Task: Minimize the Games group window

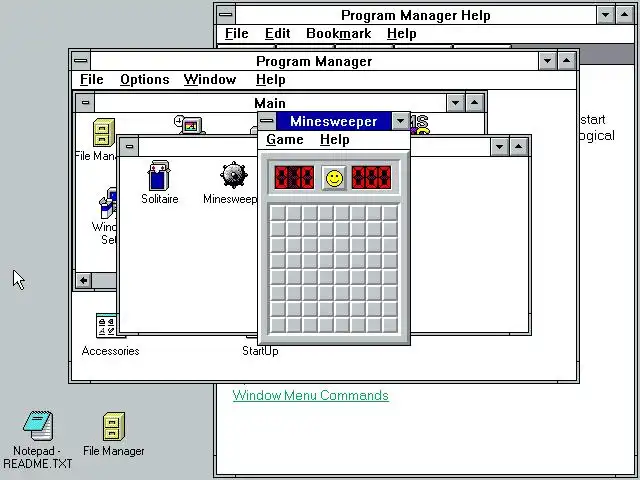Action: (500, 147)
